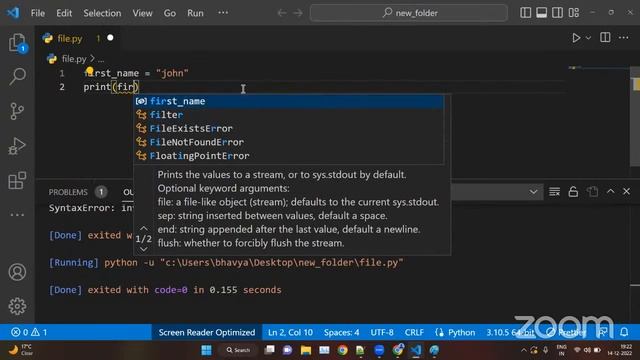Toggle output auto scroll lock

tap(573, 192)
